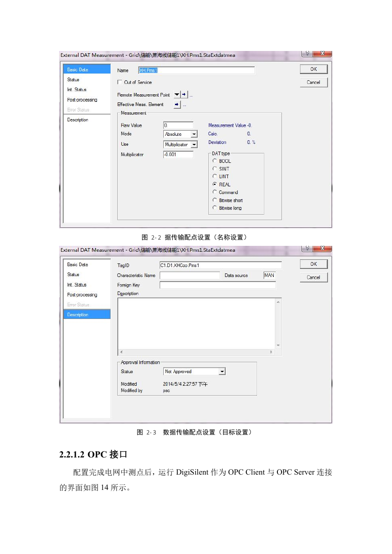The height and width of the screenshot is (554, 392).
Task: Click the Multiplicator field showing -0.001
Action: pyautogui.click(x=178, y=154)
